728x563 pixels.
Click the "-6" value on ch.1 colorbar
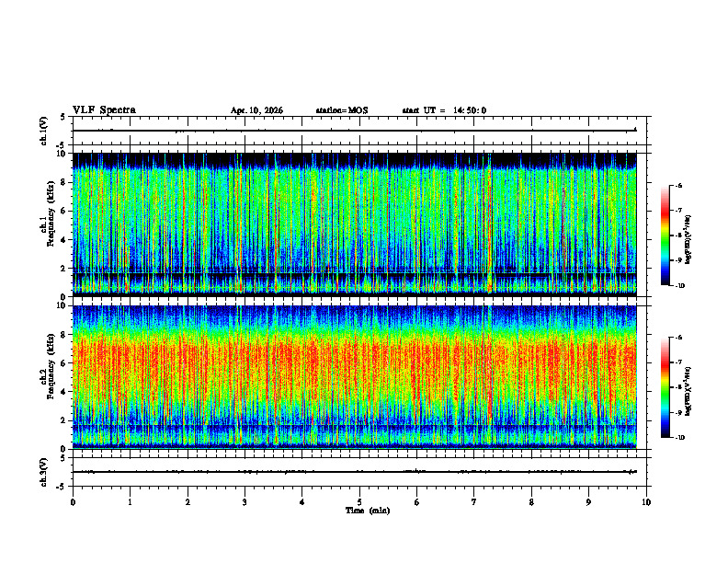pyautogui.click(x=678, y=185)
